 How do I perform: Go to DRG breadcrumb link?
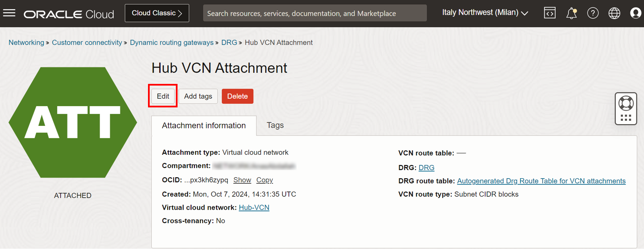[x=229, y=43]
